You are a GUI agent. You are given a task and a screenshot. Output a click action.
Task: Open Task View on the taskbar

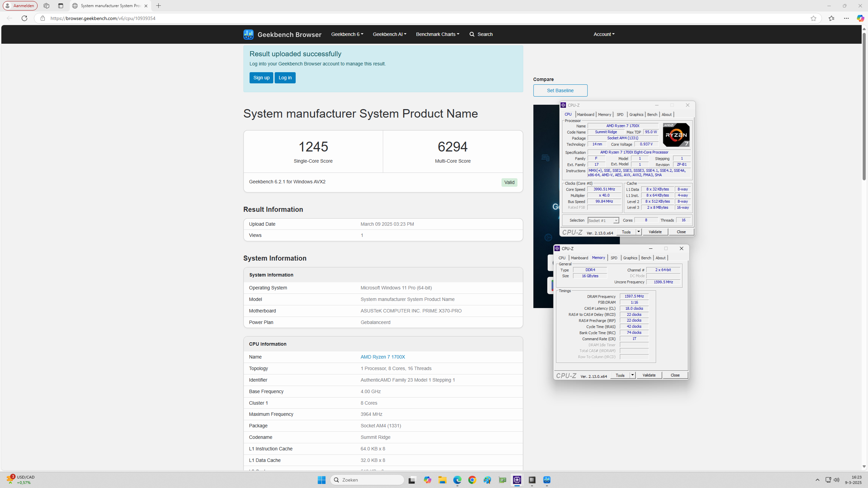point(412,480)
